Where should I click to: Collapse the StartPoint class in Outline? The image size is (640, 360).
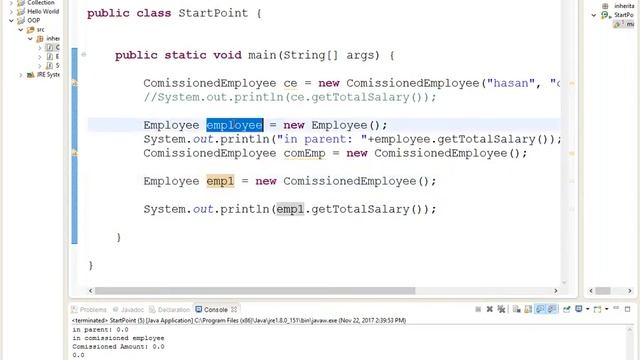[594, 15]
